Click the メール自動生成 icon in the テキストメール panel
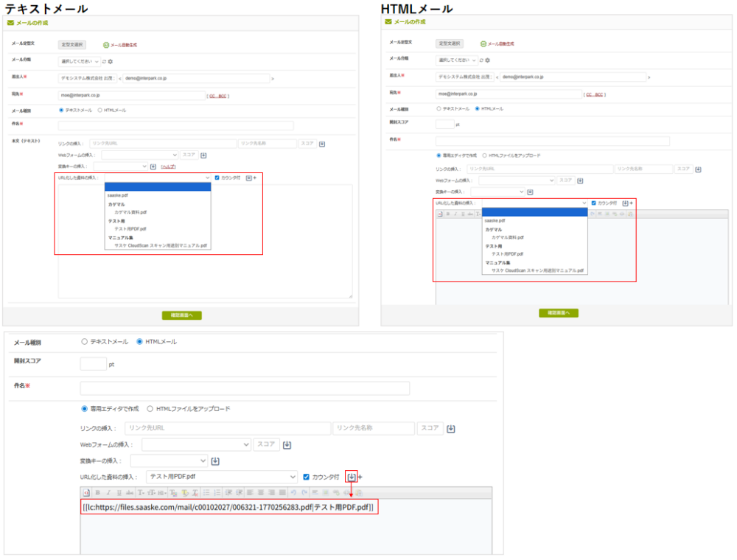 point(106,44)
